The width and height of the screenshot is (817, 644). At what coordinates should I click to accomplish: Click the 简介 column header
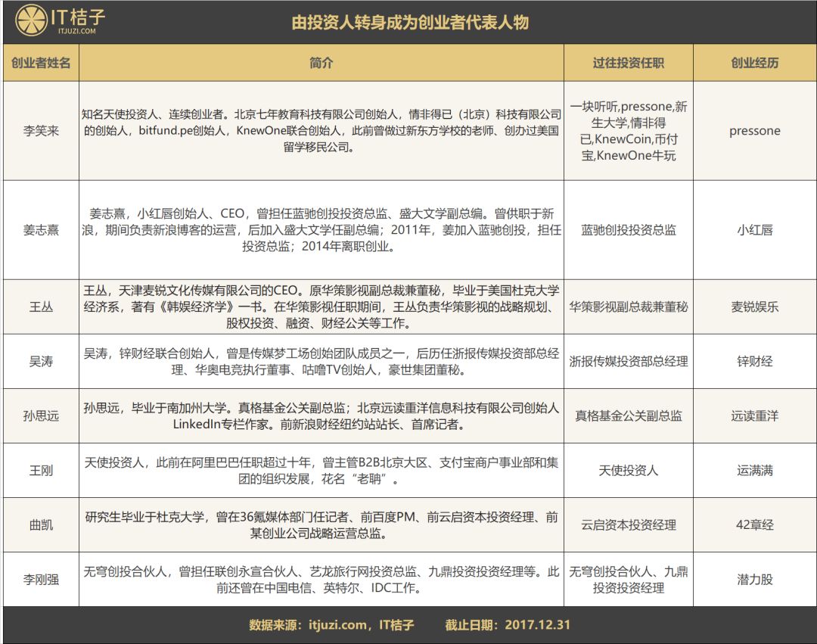[321, 63]
